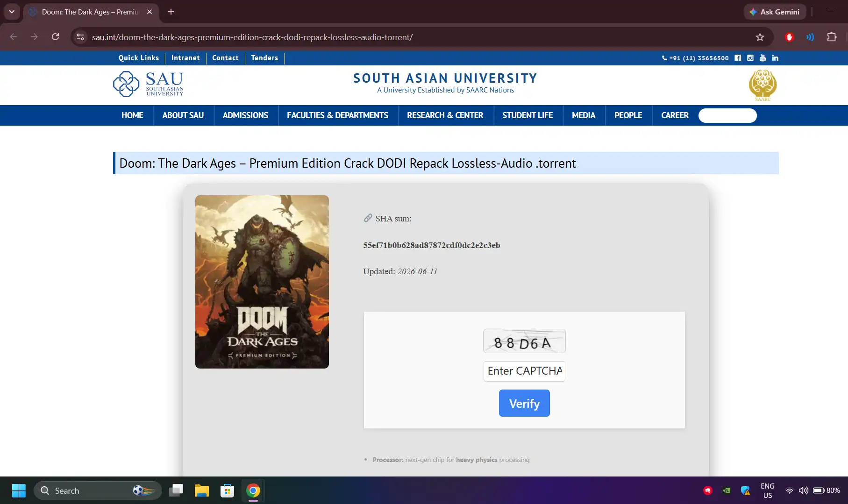Click the SAU South Asian University logo

click(x=148, y=84)
